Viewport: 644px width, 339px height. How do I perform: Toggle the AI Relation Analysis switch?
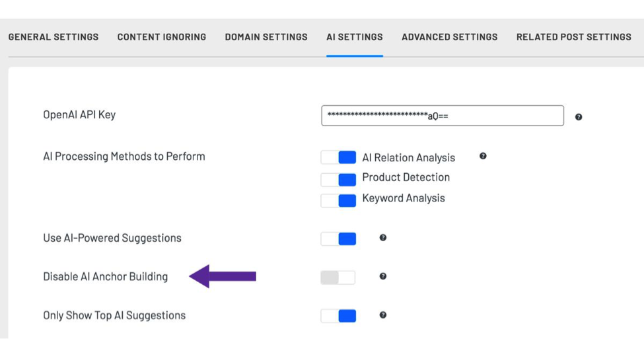click(338, 157)
